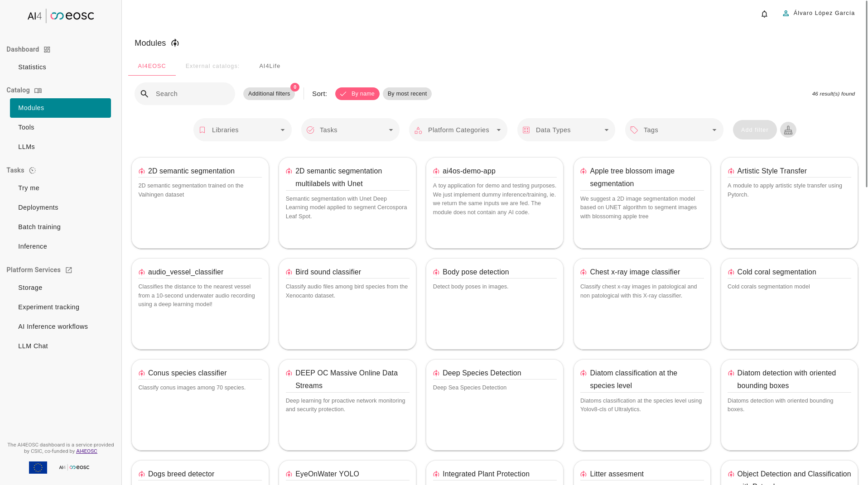Open Inference in the sidebar
868x485 pixels.
pos(60,246)
